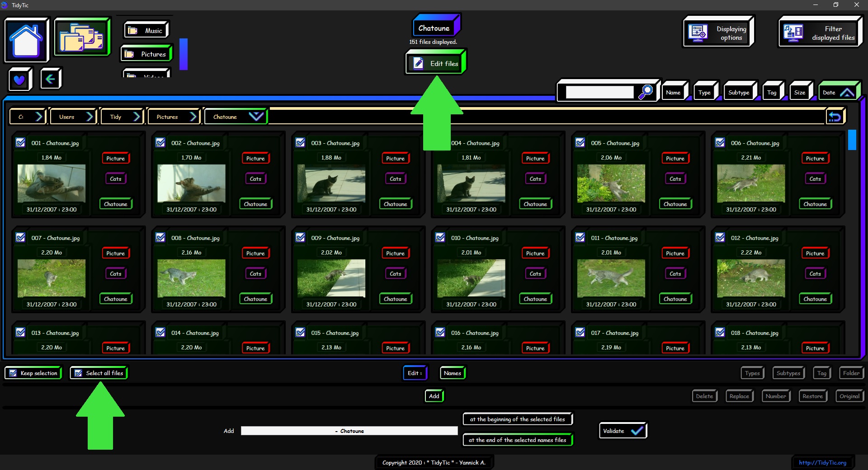868x470 pixels.
Task: Open thumbnail of 012 - Chatoune.jpg
Action: 751,278
